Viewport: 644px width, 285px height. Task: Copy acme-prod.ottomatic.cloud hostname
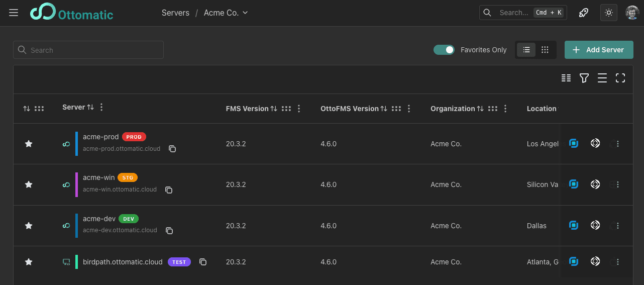(172, 149)
